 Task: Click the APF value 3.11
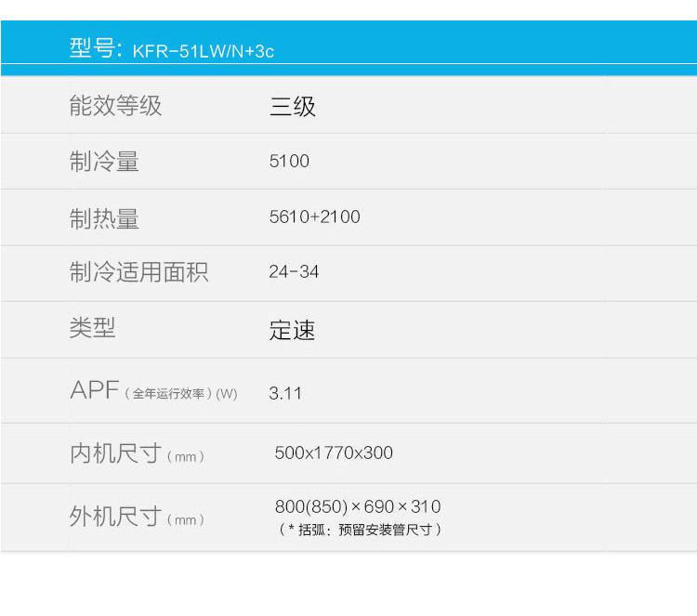pos(285,393)
